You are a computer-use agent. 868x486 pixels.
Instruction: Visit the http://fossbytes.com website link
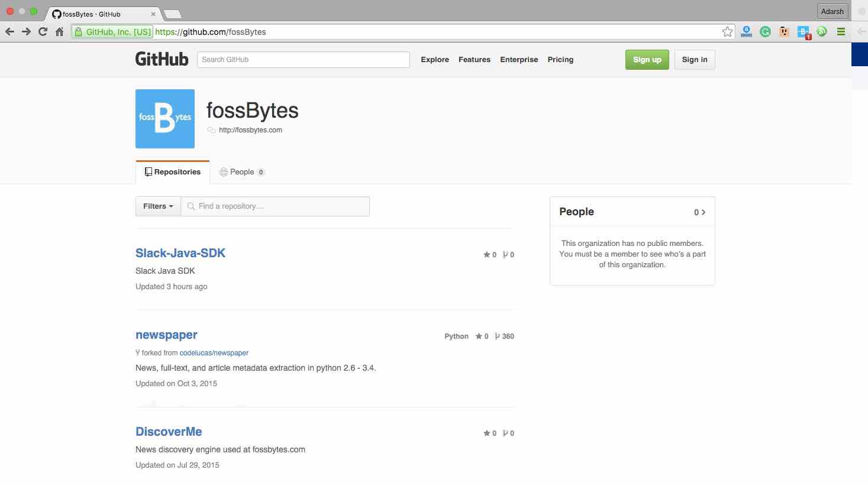[250, 130]
